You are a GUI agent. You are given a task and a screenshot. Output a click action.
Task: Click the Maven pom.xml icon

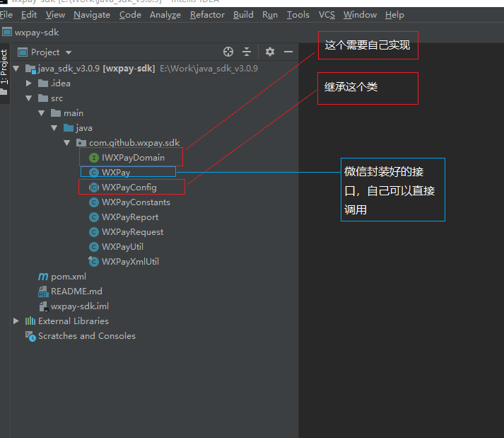click(x=43, y=277)
